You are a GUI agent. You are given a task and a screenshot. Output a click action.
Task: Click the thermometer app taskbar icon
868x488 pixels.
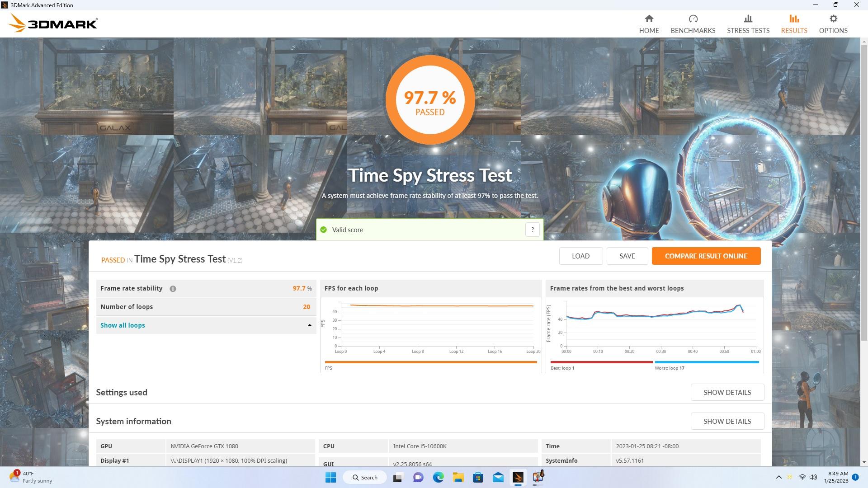click(x=538, y=477)
